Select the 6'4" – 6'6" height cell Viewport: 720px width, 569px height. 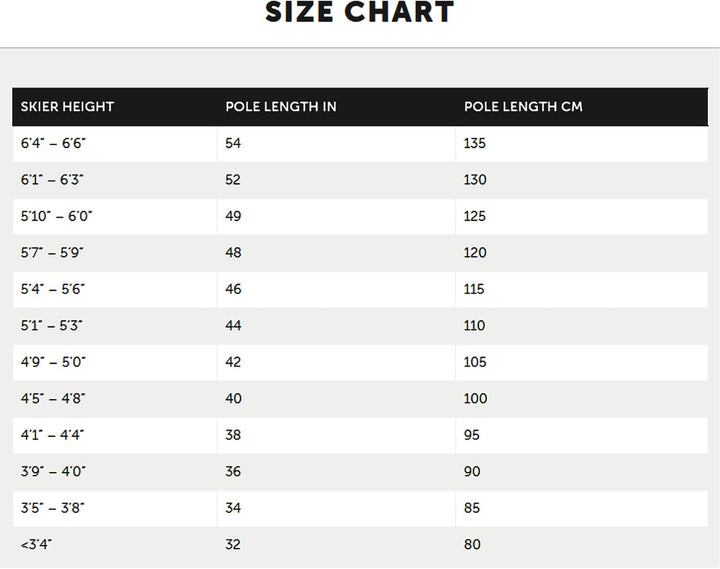(x=54, y=143)
